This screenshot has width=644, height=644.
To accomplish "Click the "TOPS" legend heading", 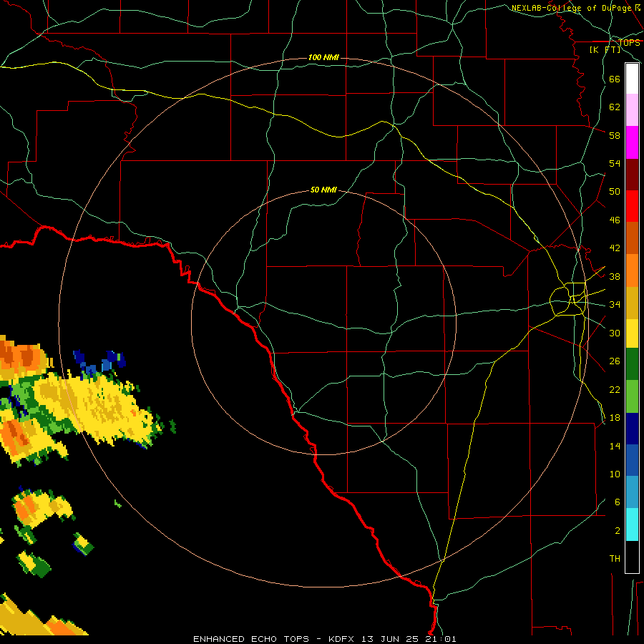I will pos(629,43).
